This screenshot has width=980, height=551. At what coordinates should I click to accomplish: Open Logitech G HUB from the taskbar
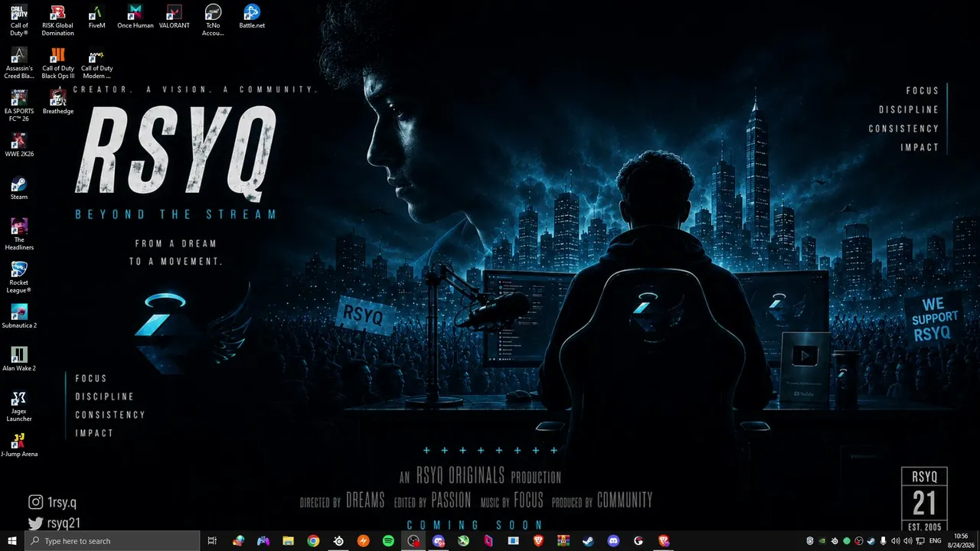point(639,541)
